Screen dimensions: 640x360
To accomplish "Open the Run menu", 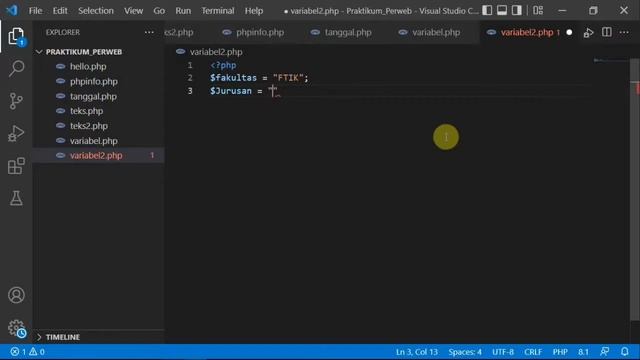I will [x=183, y=11].
